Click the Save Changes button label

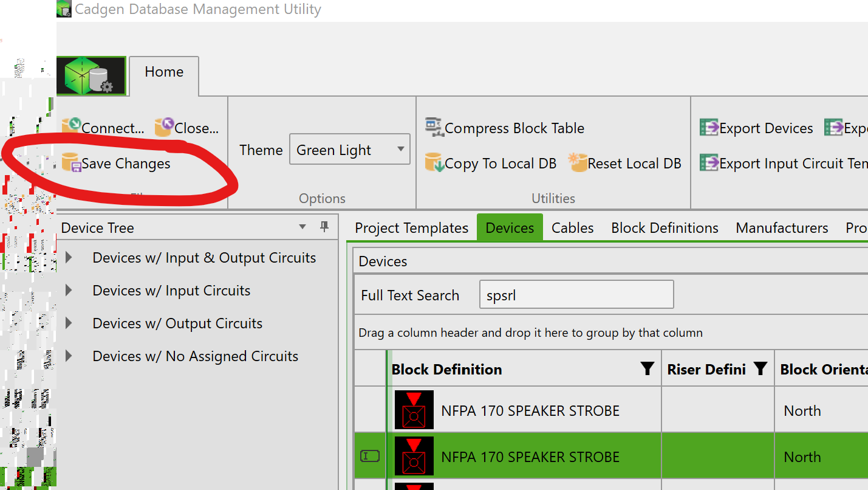tap(126, 164)
